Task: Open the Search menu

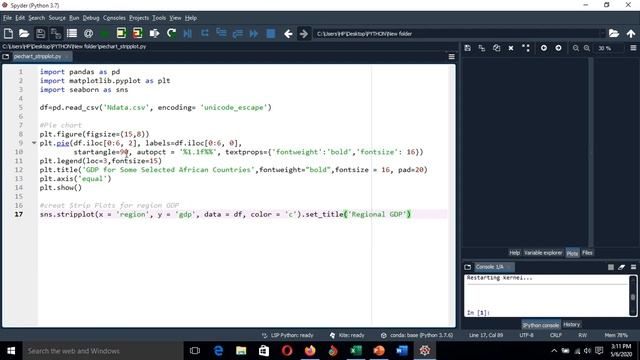Action: (x=37, y=18)
